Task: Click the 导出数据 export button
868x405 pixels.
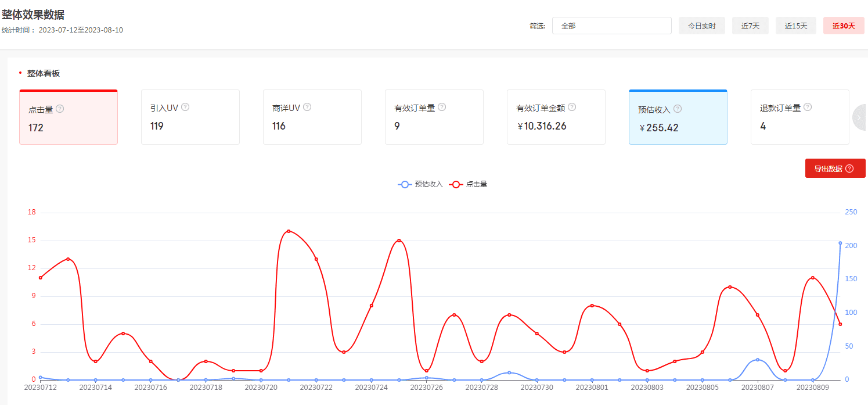Action: (834, 169)
